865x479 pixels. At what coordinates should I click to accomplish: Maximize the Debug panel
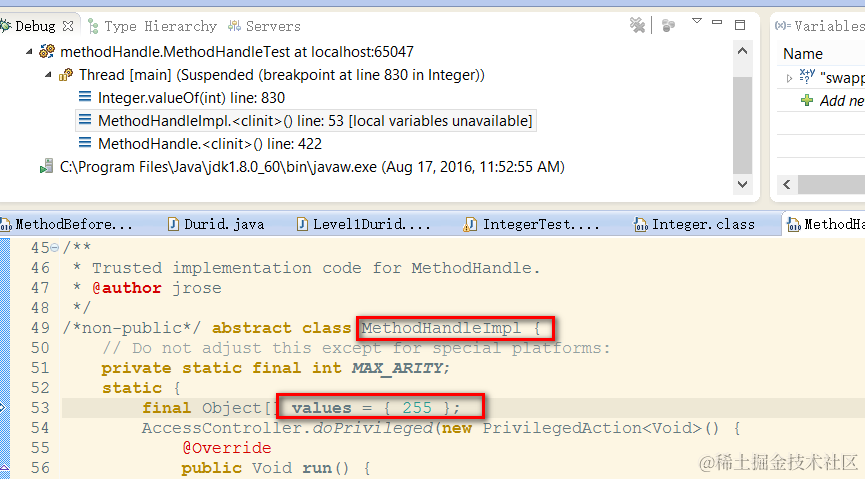click(x=740, y=25)
